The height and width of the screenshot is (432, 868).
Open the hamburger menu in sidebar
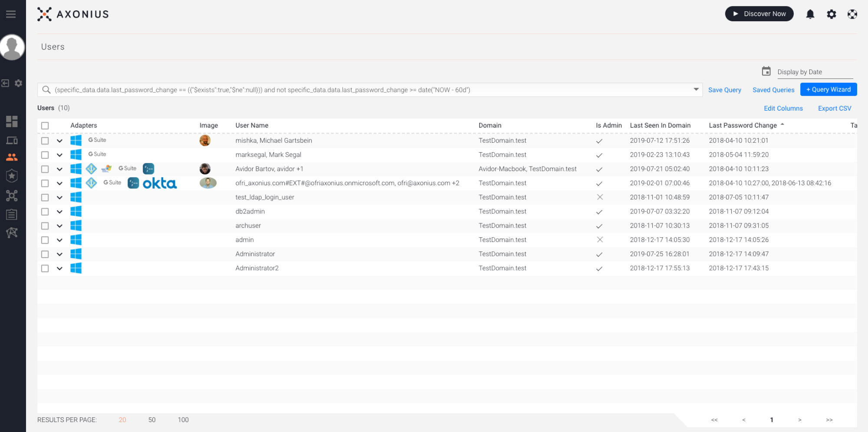[x=11, y=14]
